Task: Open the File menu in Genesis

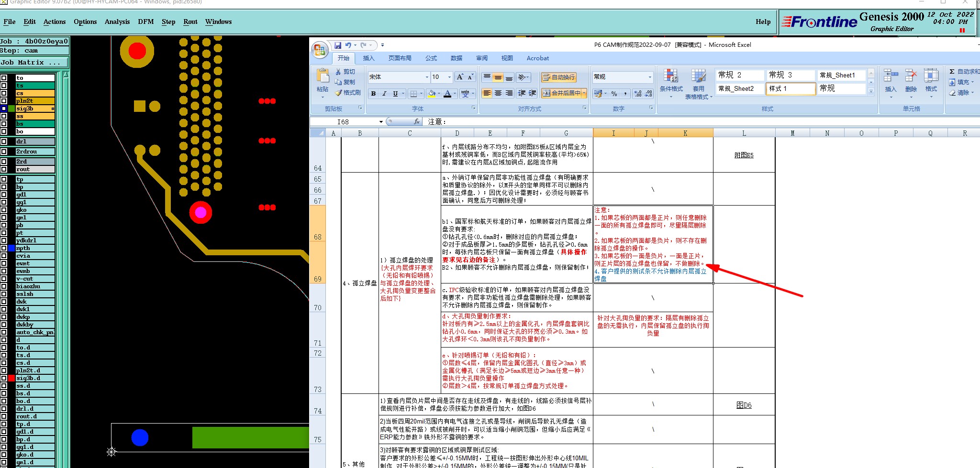Action: [x=10, y=22]
